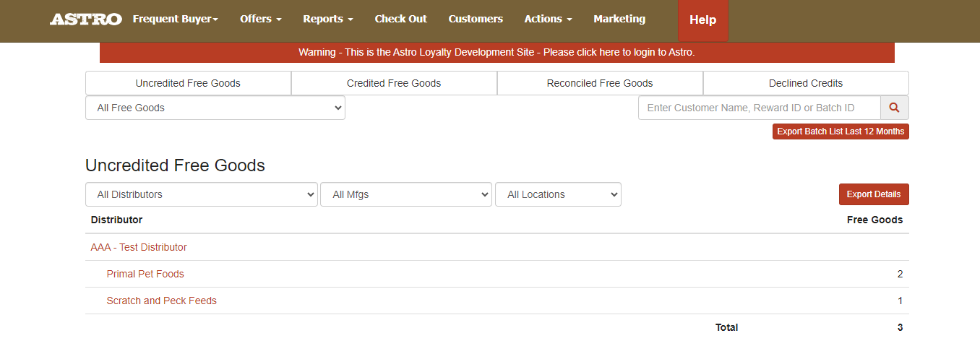This screenshot has height=354, width=980.
Task: Focus the customer name search field
Action: [x=759, y=108]
